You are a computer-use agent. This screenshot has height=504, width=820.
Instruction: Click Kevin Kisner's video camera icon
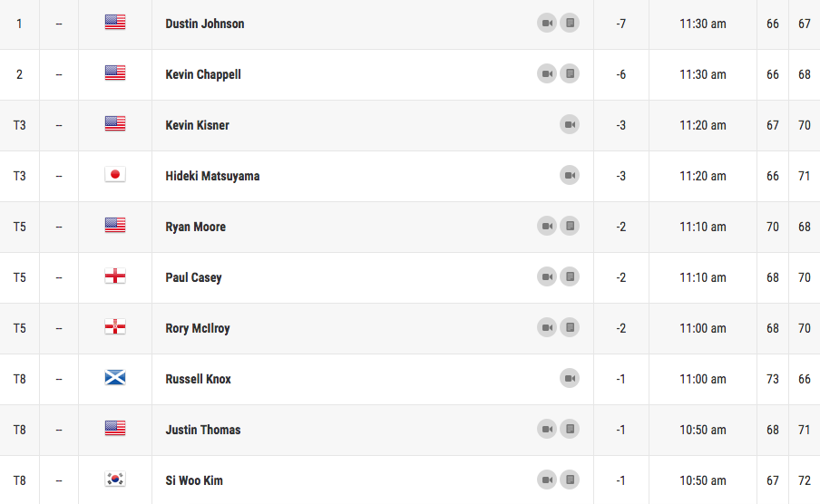point(570,124)
